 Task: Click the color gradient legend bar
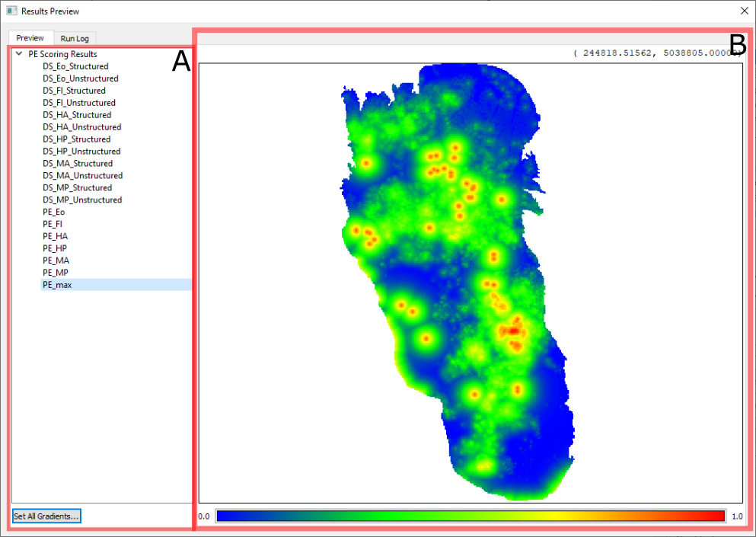[x=471, y=516]
